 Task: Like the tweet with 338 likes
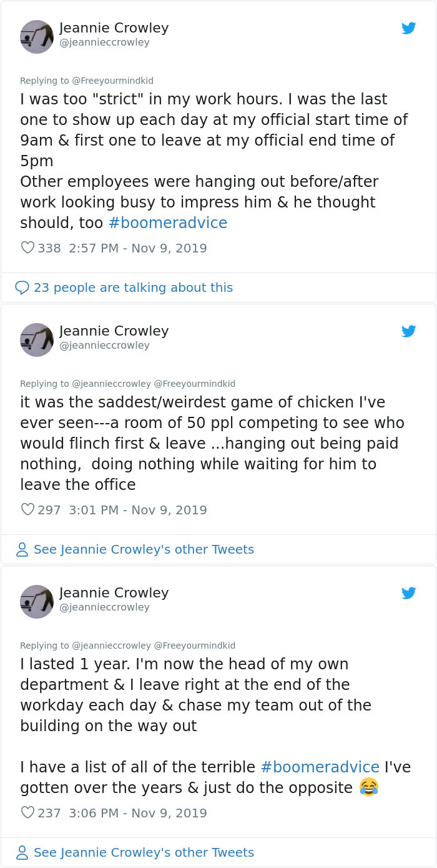[27, 247]
